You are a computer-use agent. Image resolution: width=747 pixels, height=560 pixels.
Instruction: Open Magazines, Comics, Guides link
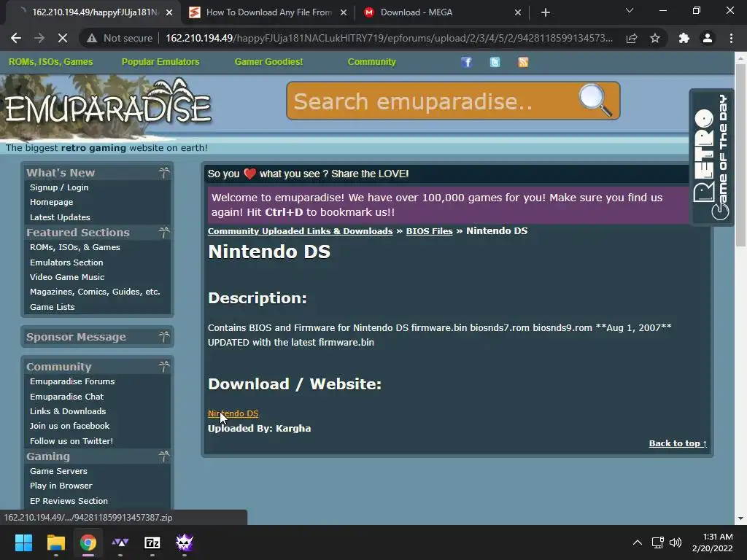[95, 292]
